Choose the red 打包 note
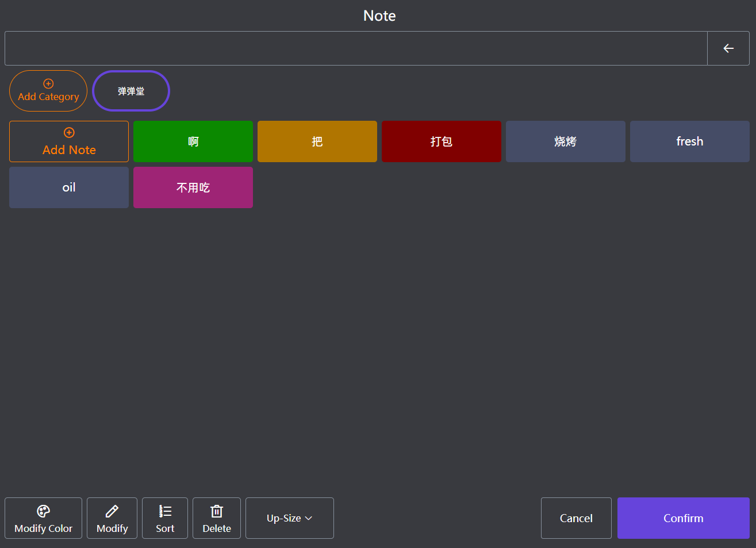Screen dimensions: 756x548 coord(442,141)
